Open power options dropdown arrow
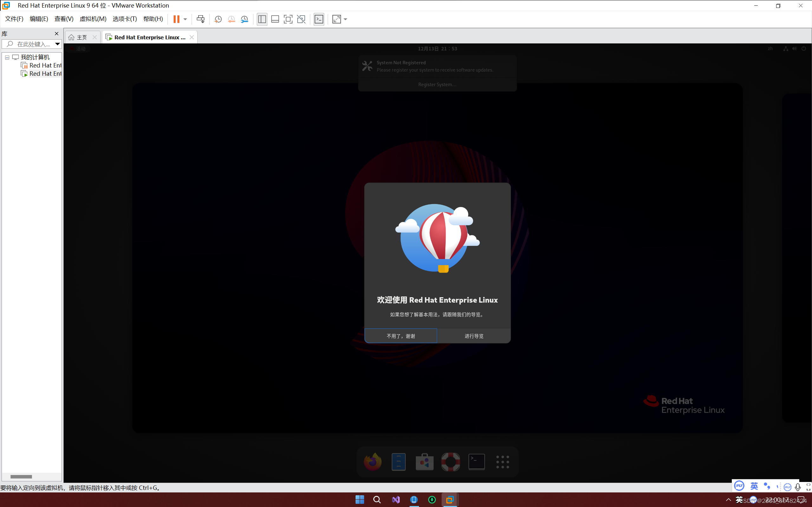 click(x=185, y=19)
